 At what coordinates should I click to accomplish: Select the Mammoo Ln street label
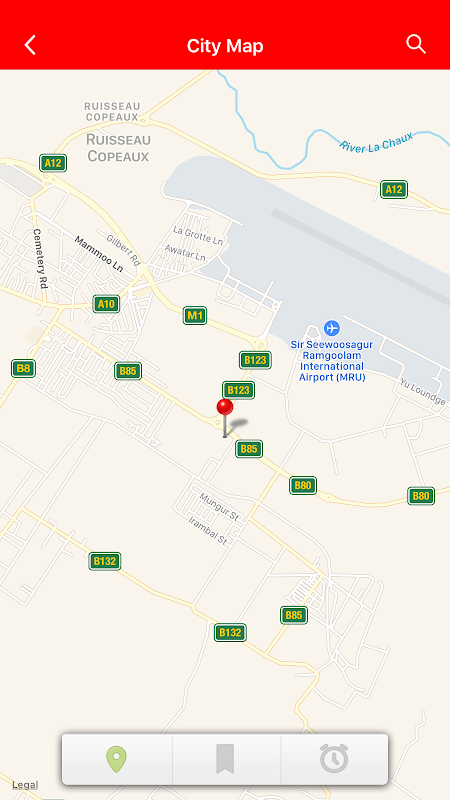[99, 253]
